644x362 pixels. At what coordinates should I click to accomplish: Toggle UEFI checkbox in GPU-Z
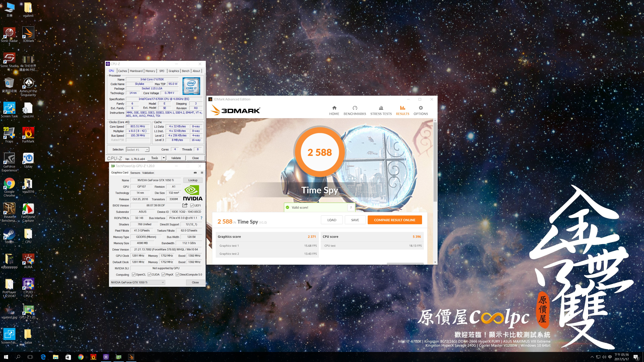coord(192,205)
